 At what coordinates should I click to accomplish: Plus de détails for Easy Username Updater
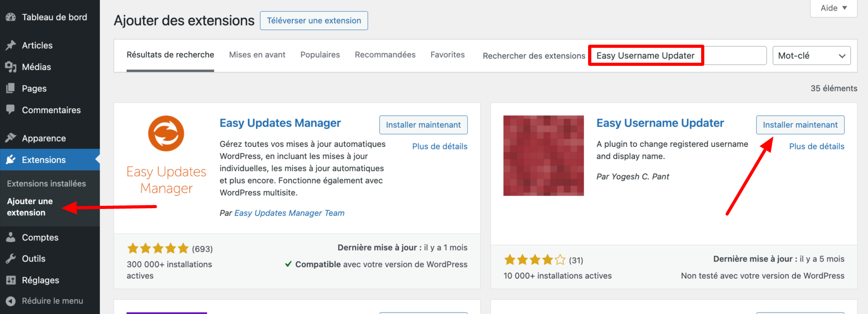[x=817, y=146]
